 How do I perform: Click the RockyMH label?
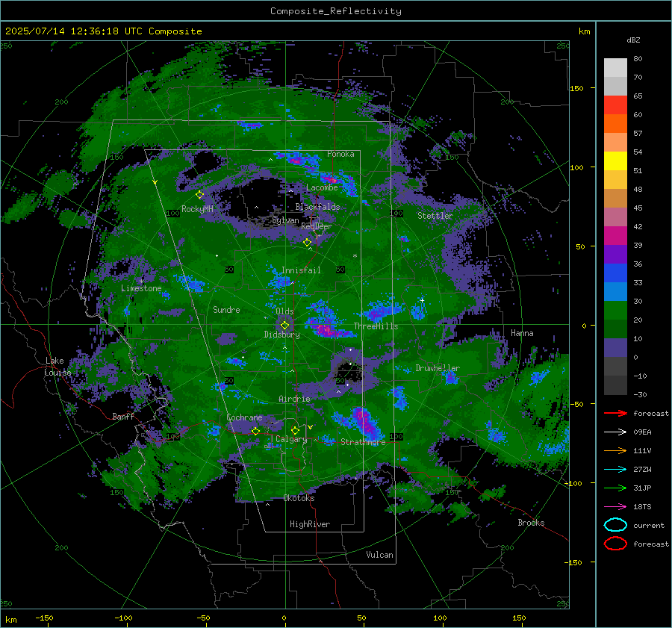(x=197, y=209)
